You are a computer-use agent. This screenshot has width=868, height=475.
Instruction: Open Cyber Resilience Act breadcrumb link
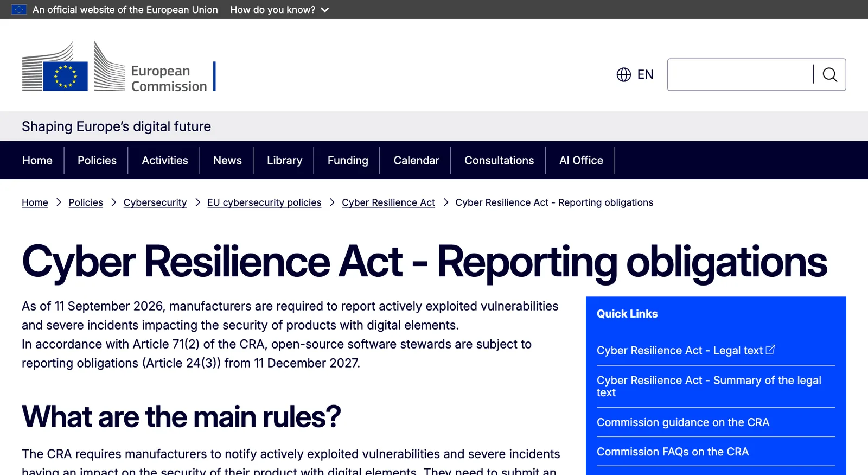388,202
